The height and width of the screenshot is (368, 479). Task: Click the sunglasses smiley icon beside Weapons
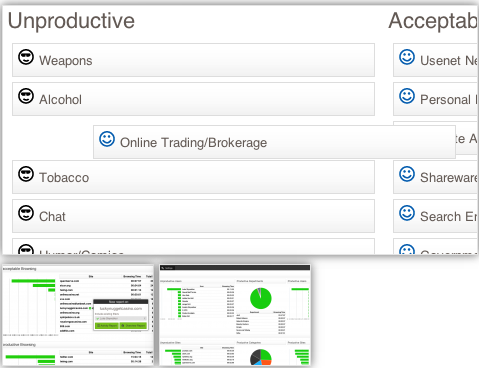[26, 57]
